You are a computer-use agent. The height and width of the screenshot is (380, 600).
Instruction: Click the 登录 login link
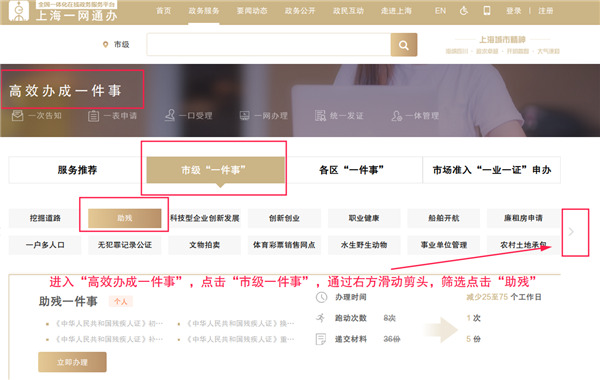click(x=514, y=11)
